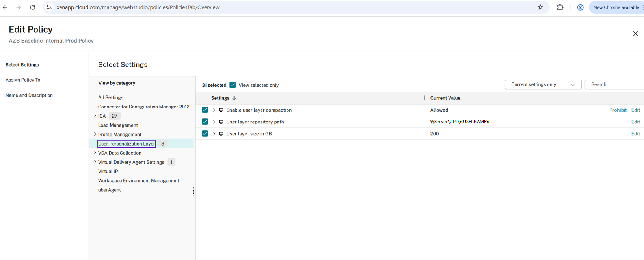
Task: Uncheck User layer repository path checkbox
Action: [x=205, y=122]
